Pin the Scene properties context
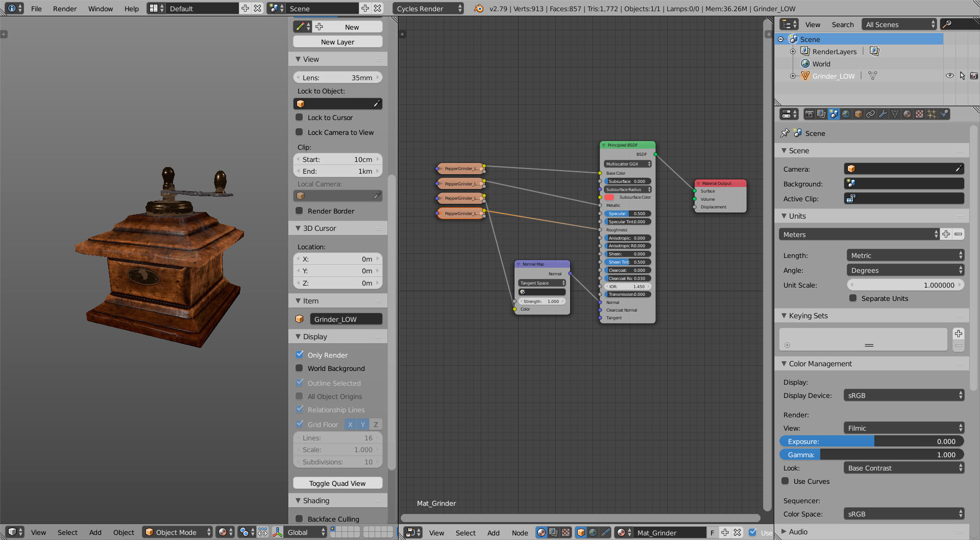Screen dimensions: 980x540 pyautogui.click(x=785, y=133)
